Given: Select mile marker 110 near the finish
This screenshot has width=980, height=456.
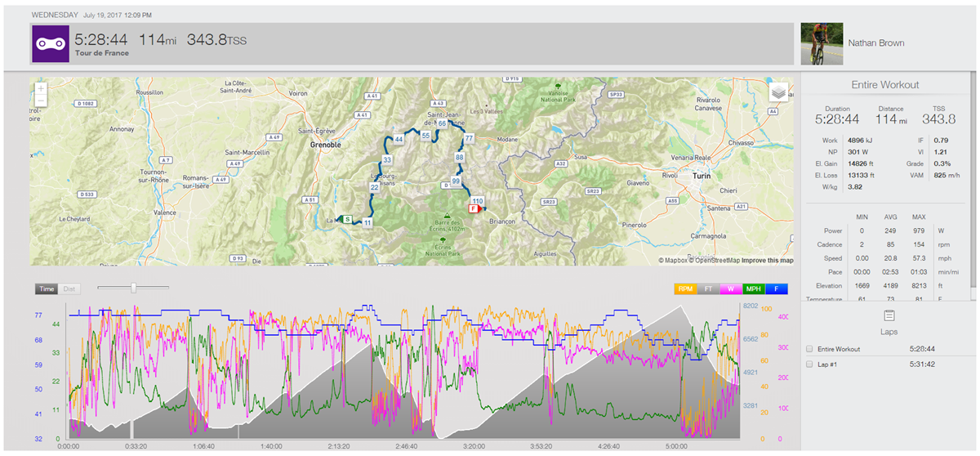Looking at the screenshot, I should tap(478, 200).
